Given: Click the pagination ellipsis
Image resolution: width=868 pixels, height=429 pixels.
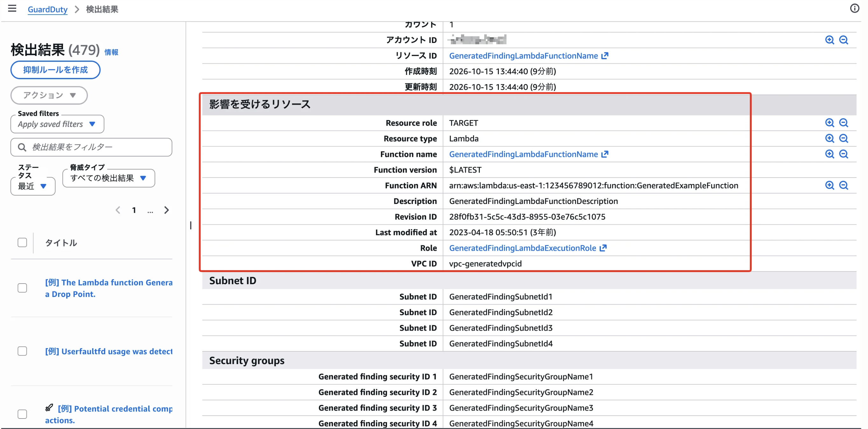Looking at the screenshot, I should pyautogui.click(x=150, y=211).
